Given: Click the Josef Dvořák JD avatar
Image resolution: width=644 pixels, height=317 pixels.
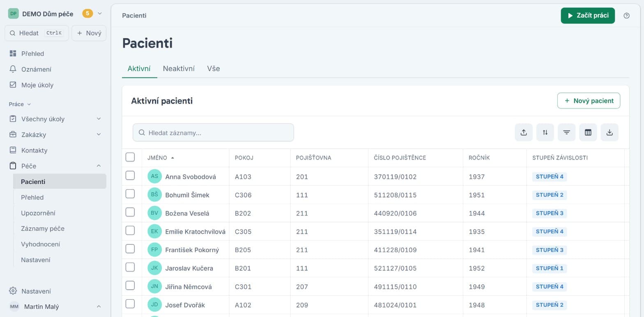Looking at the screenshot, I should [154, 305].
